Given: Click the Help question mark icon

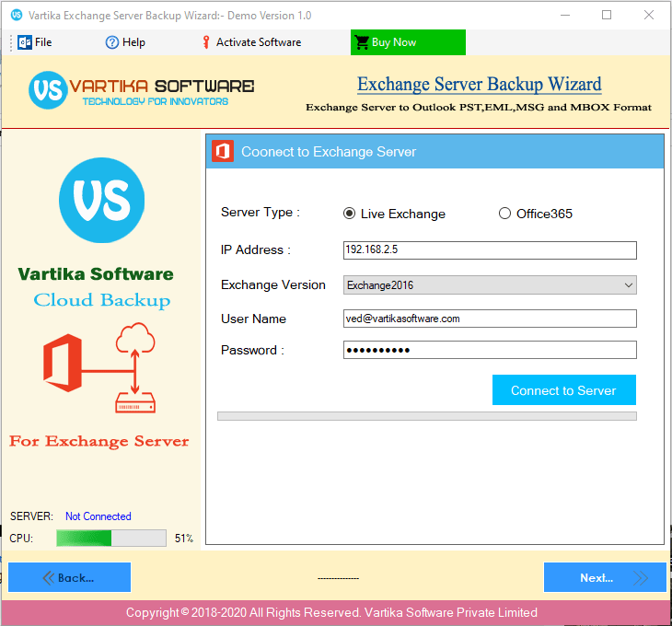Looking at the screenshot, I should (112, 42).
